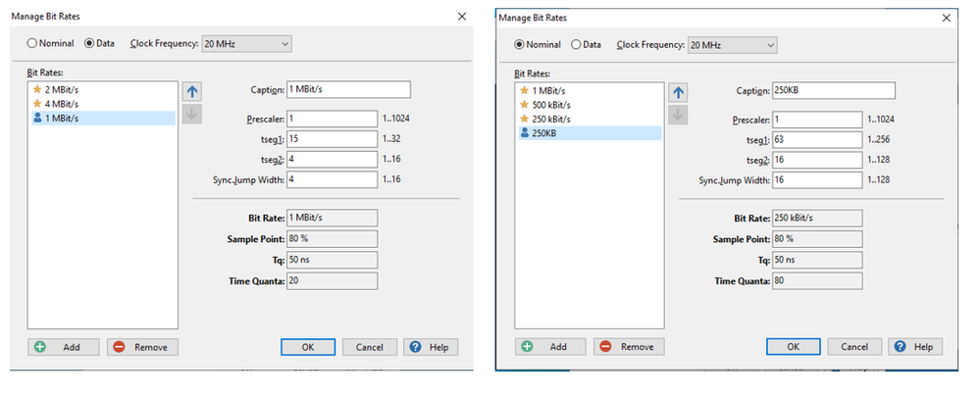Screen dimensions: 980x395
Task: Click green plus Add icon in left dialog
Action: click(40, 347)
